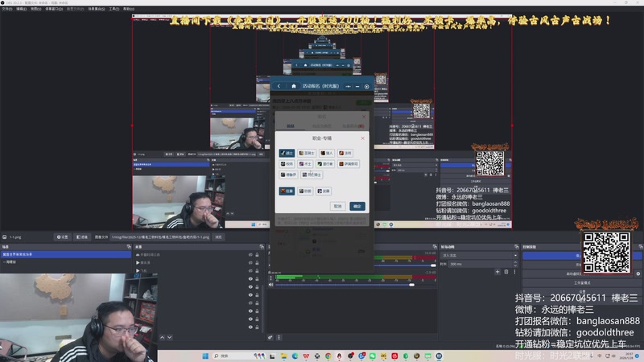The image size is (644, 362).
Task: Go back in the activity signup header
Action: [x=279, y=86]
